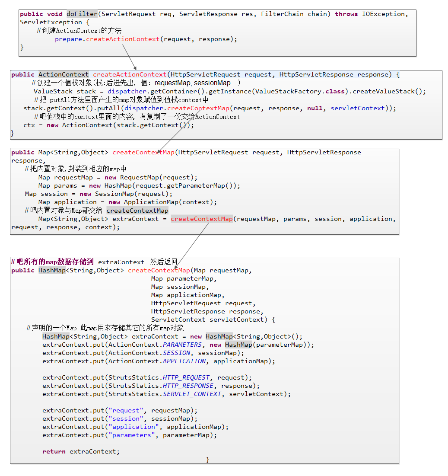Select comment 把内置对象,封装到相应的map中
448x476 pixels.
click(76, 169)
